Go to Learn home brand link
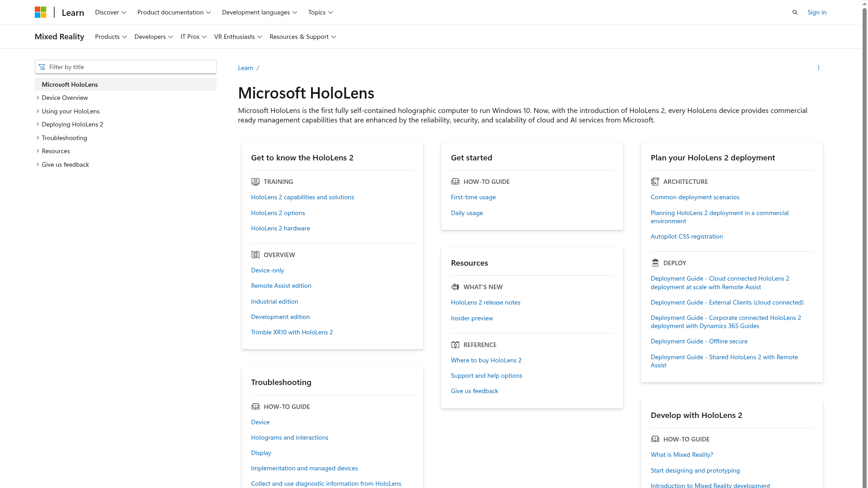 click(73, 13)
